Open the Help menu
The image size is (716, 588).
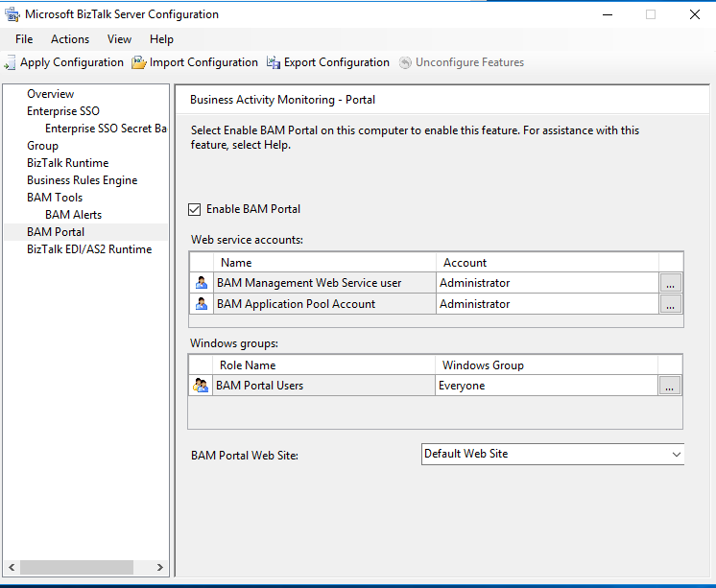click(161, 39)
